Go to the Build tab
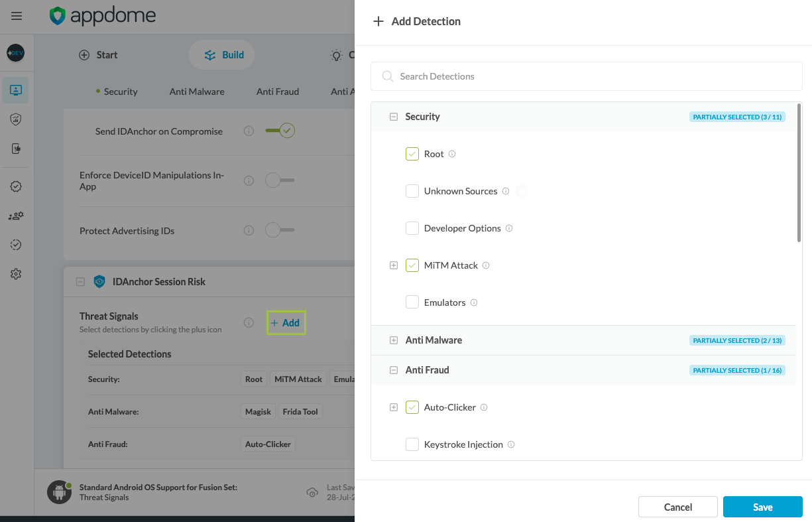 click(224, 55)
